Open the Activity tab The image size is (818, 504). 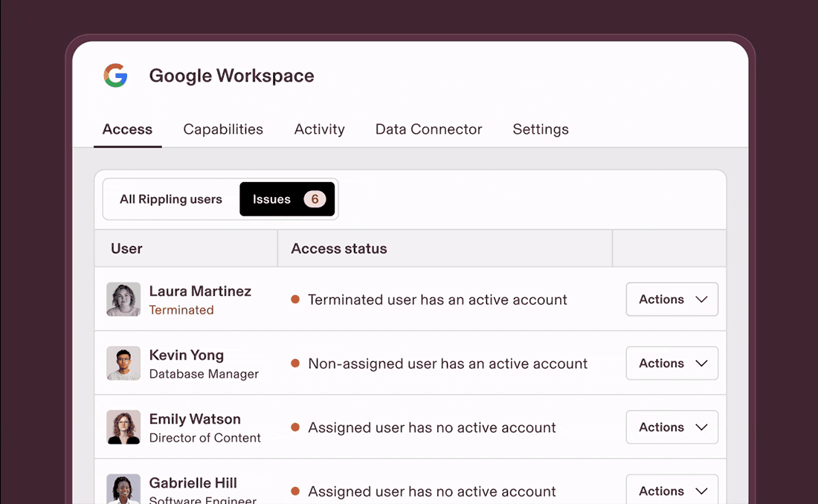[x=319, y=129]
